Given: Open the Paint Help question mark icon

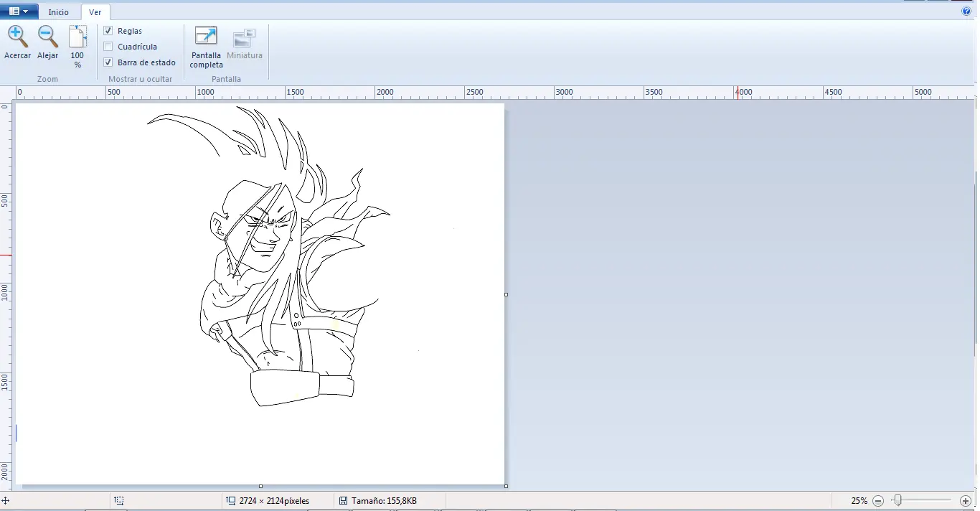Looking at the screenshot, I should click(x=966, y=11).
